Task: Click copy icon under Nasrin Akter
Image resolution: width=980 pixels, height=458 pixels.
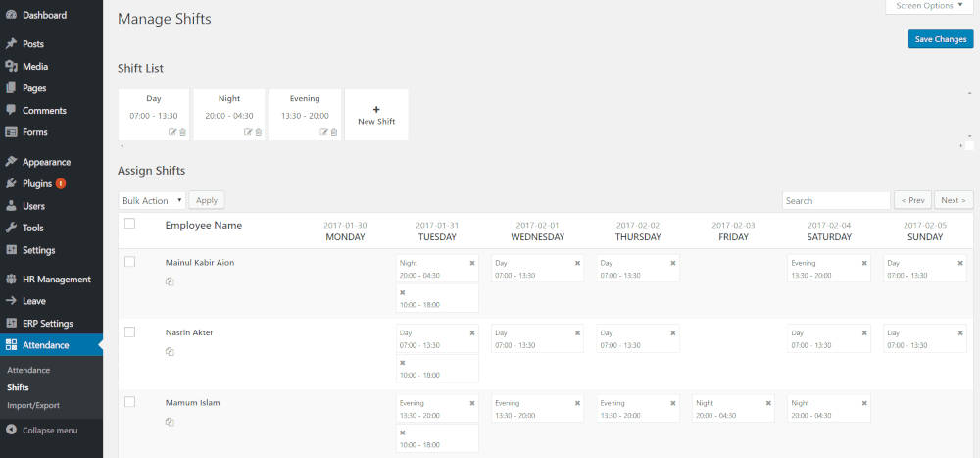Action: click(x=170, y=352)
